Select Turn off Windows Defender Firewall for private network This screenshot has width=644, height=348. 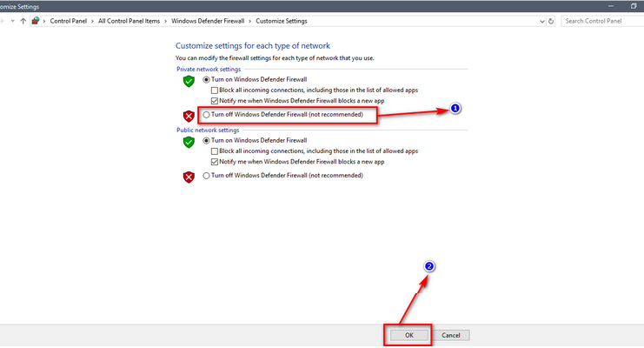(206, 115)
